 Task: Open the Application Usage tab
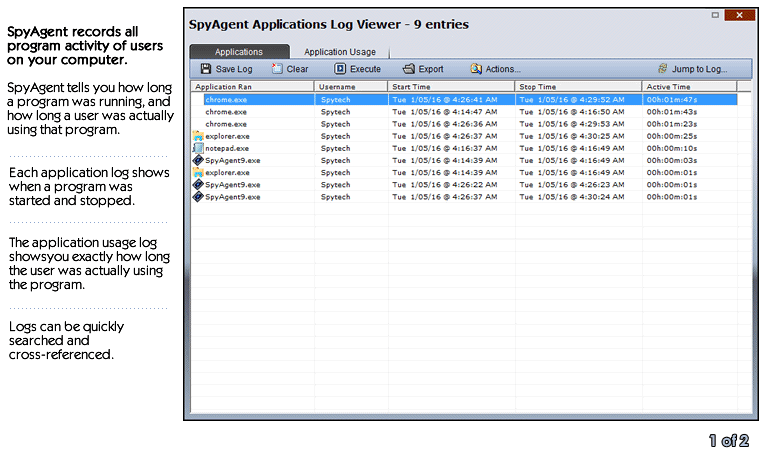coord(340,51)
